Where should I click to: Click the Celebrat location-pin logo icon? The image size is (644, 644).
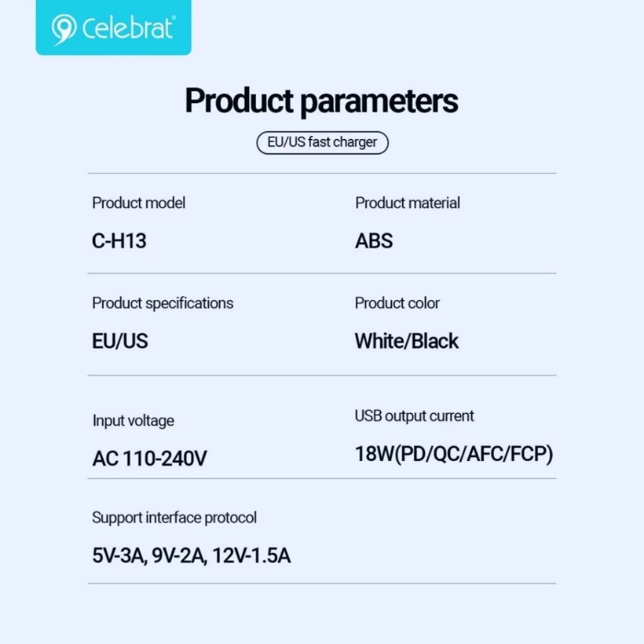pyautogui.click(x=64, y=28)
